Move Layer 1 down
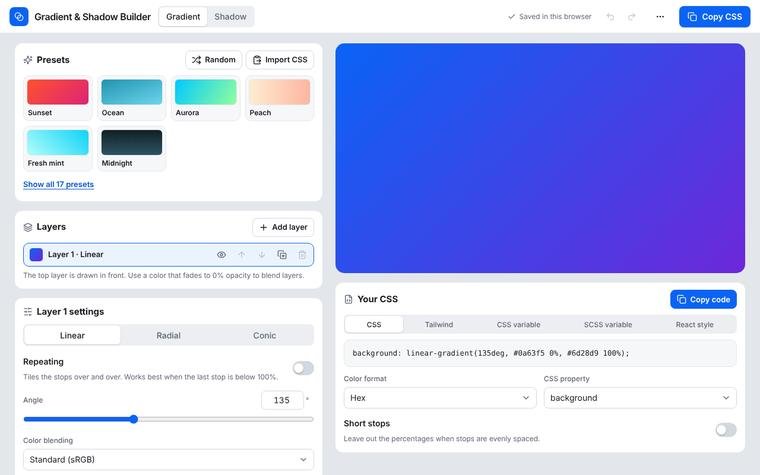The height and width of the screenshot is (475, 760). click(x=262, y=255)
